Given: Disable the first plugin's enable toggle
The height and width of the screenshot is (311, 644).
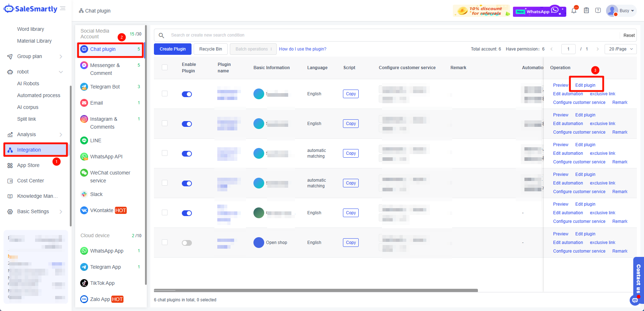Looking at the screenshot, I should click(x=187, y=94).
